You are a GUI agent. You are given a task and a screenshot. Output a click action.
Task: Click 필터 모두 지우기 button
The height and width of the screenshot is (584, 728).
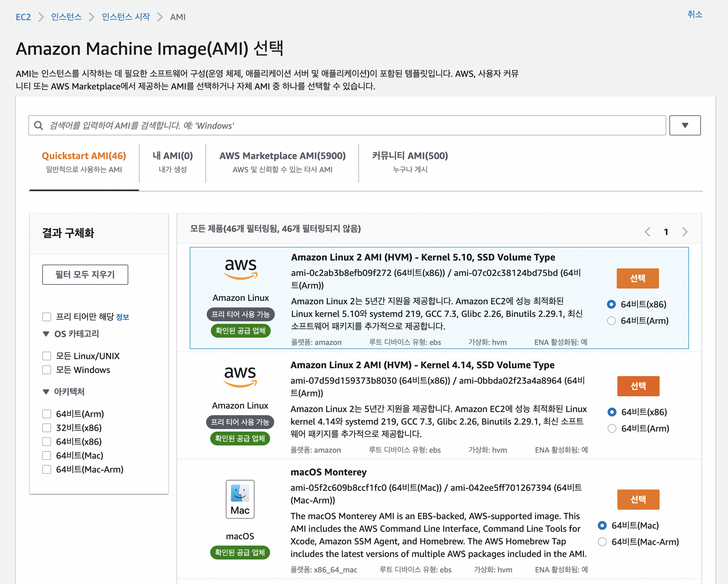coord(85,274)
